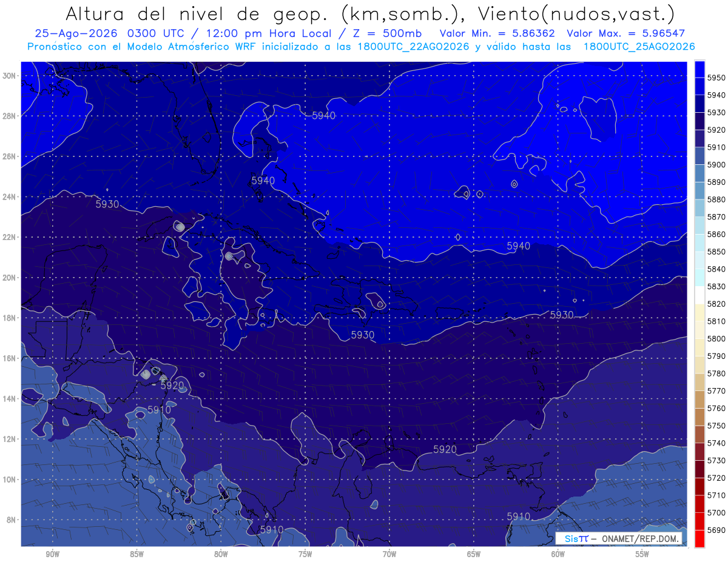The width and height of the screenshot is (728, 562).
Task: Click the 85W longitude axis label
Action: tap(137, 554)
